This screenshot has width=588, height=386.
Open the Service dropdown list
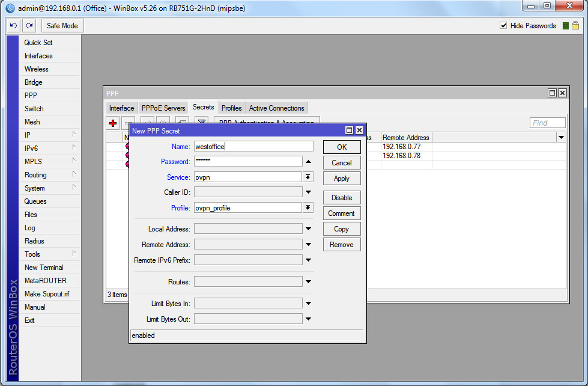click(308, 177)
